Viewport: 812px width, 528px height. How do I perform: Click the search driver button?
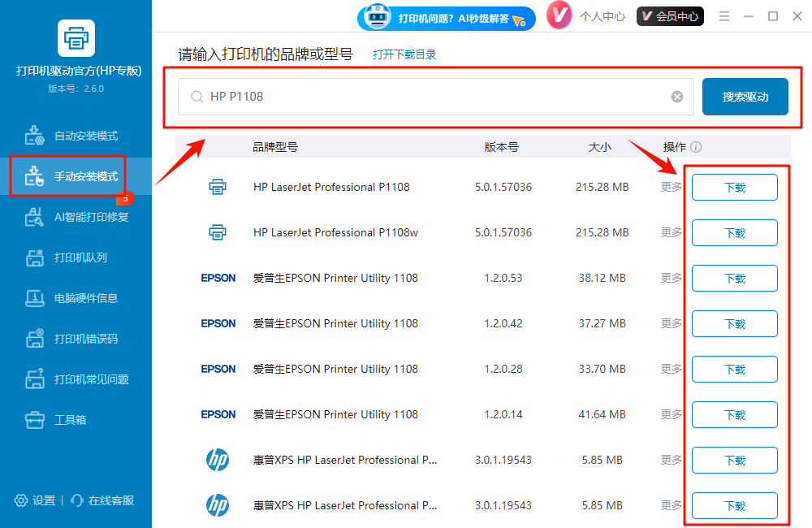tap(745, 97)
